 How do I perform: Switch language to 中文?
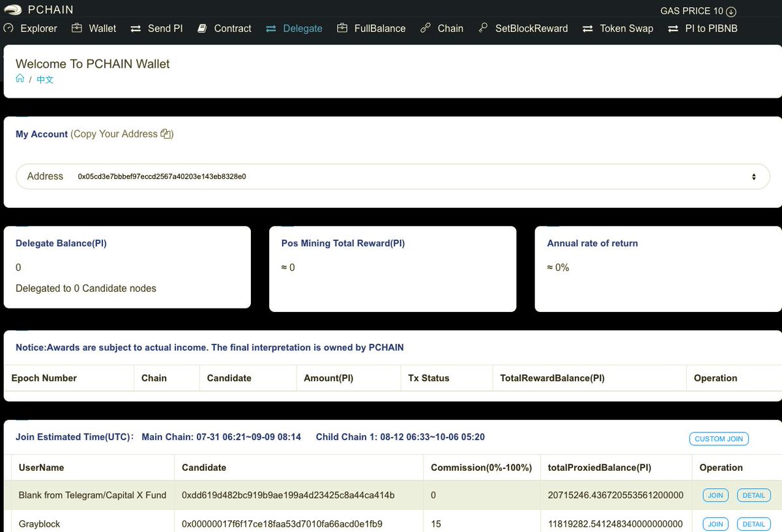pyautogui.click(x=45, y=79)
